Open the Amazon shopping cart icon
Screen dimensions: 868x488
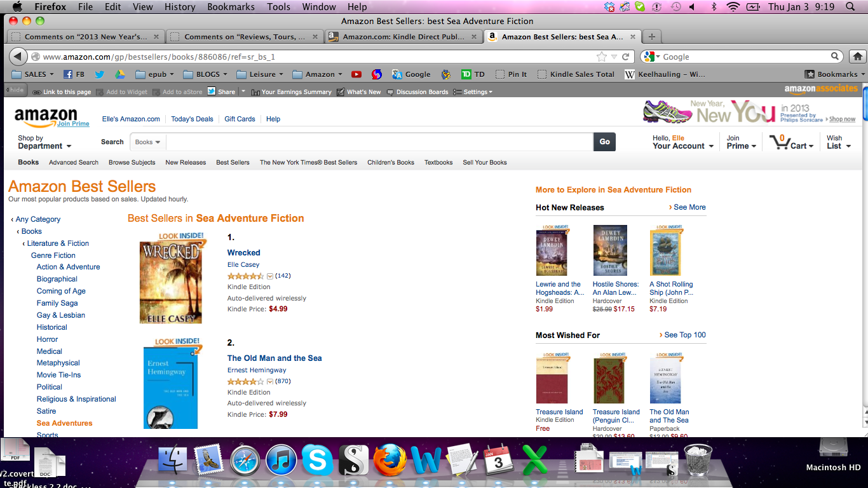pos(779,141)
